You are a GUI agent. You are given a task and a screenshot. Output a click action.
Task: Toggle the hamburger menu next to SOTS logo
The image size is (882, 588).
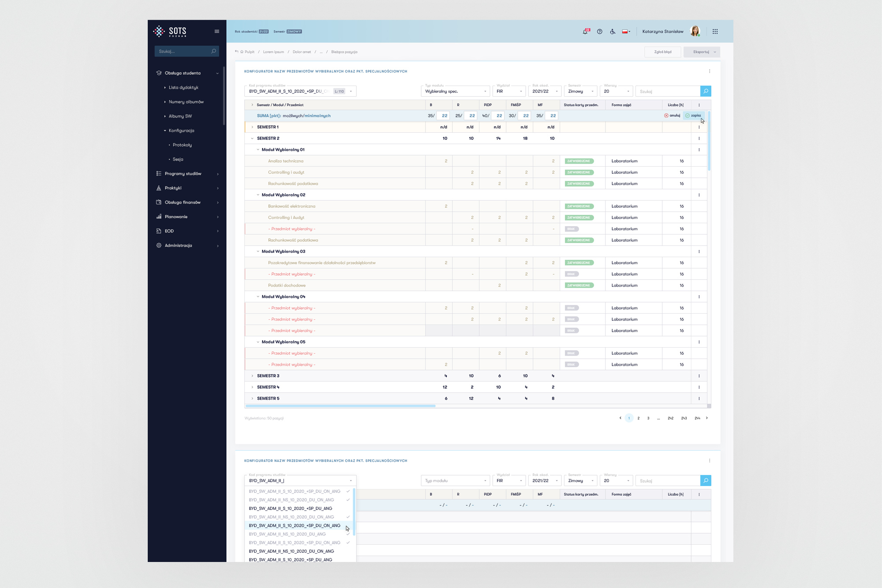point(217,31)
